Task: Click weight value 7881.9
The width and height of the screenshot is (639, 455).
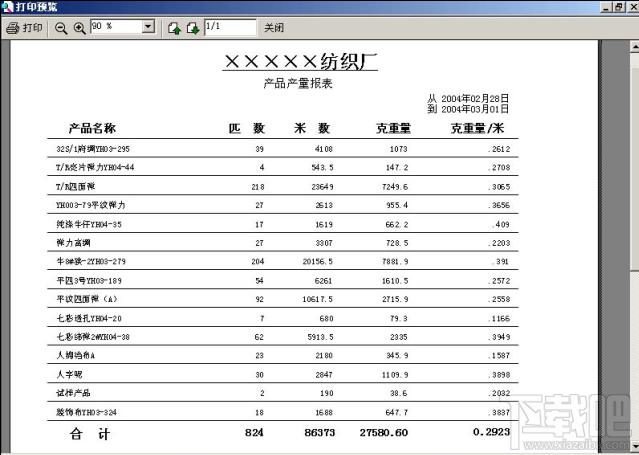Action: pos(395,261)
